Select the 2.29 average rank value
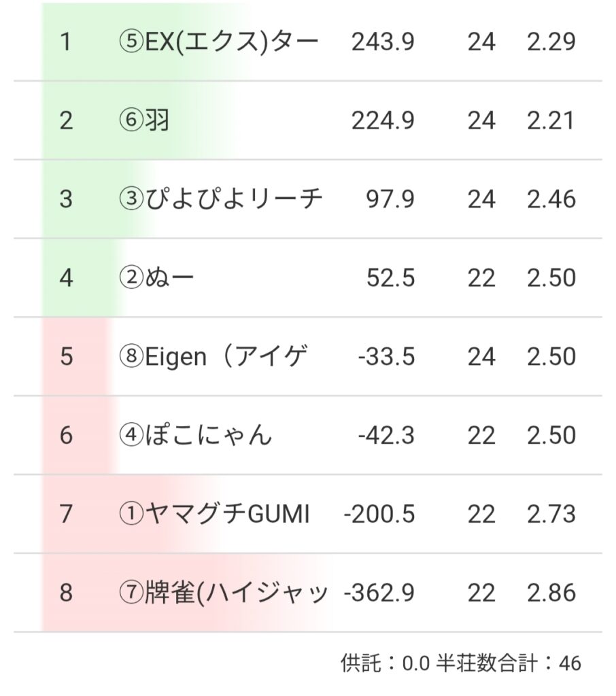616x696 pixels. [551, 42]
